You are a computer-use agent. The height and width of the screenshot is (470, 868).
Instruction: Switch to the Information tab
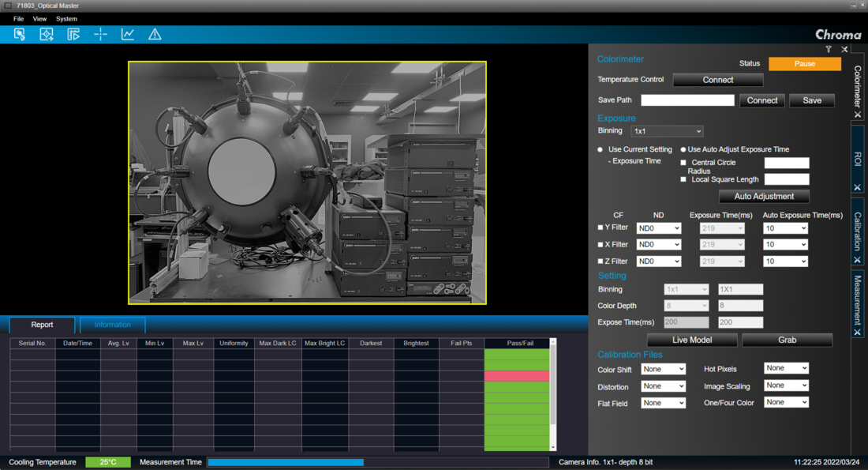click(112, 325)
